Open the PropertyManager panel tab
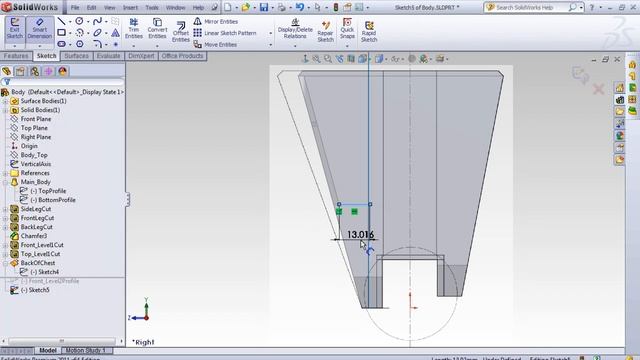 click(20, 71)
